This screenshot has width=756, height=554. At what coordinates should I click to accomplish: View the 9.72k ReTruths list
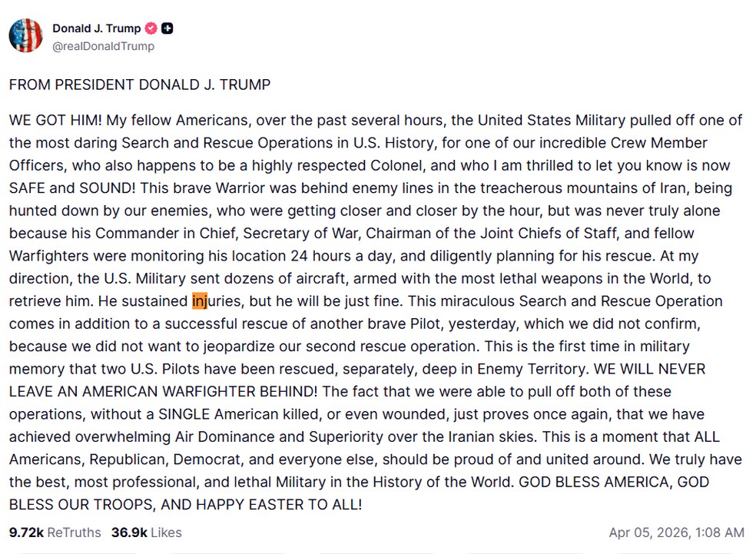pos(55,532)
